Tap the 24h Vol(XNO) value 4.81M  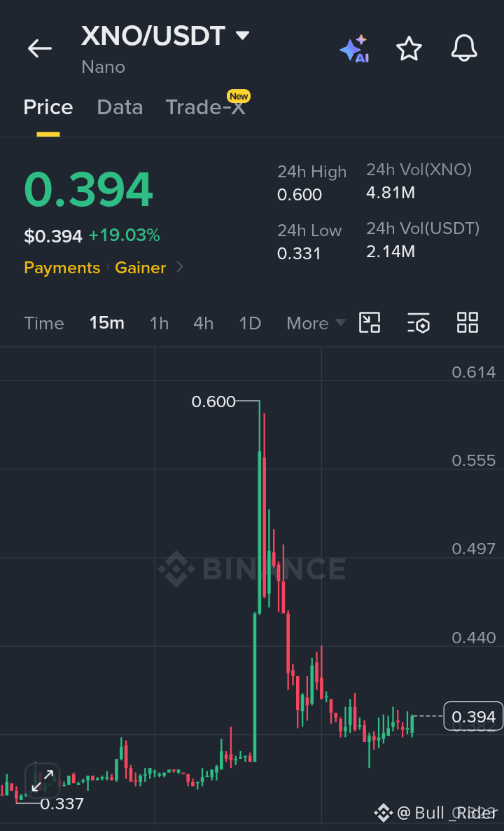391,193
